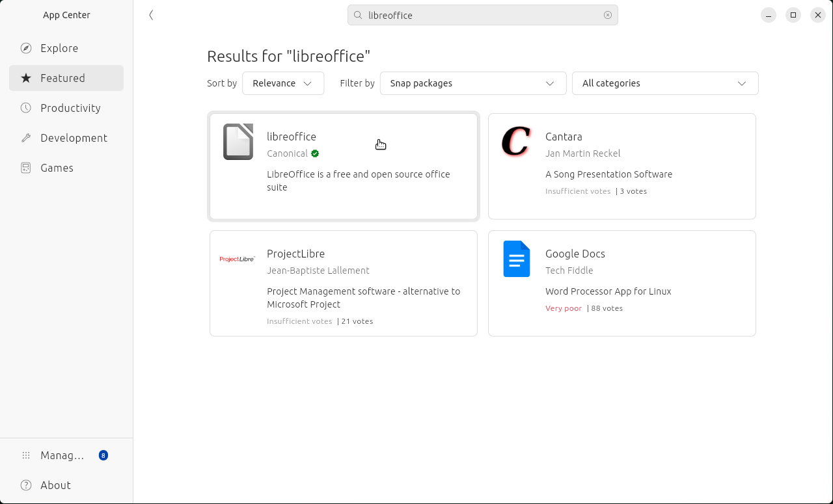Screen dimensions: 833x504
Task: Open Games category
Action: click(66, 168)
